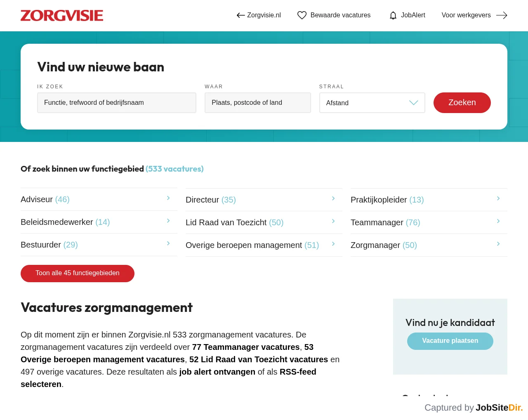528x420 pixels.
Task: Click the job alert ontvangen link
Action: [x=217, y=372]
